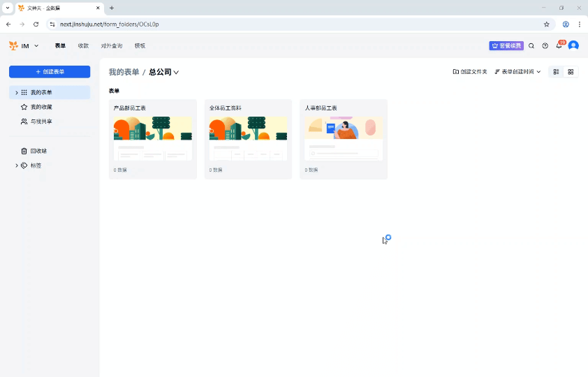Open the 人事部员工表 form card
Viewport: 588px width, 377px height.
(343, 139)
